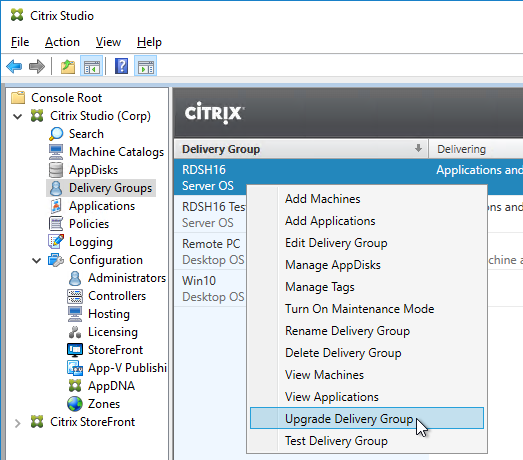Select Machine Catalogs tree label
This screenshot has width=523, height=460.
(x=116, y=152)
